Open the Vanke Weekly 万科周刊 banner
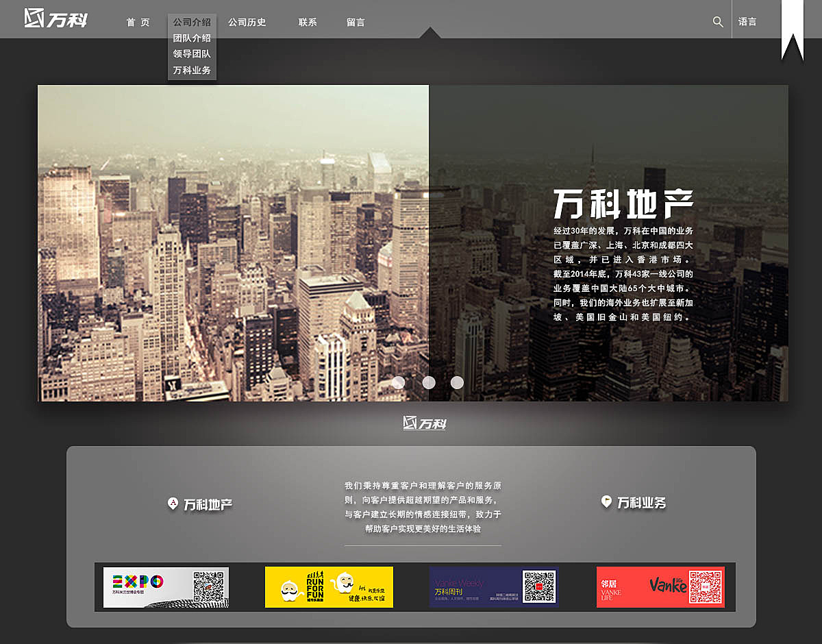Image resolution: width=822 pixels, height=644 pixels. pos(494,587)
